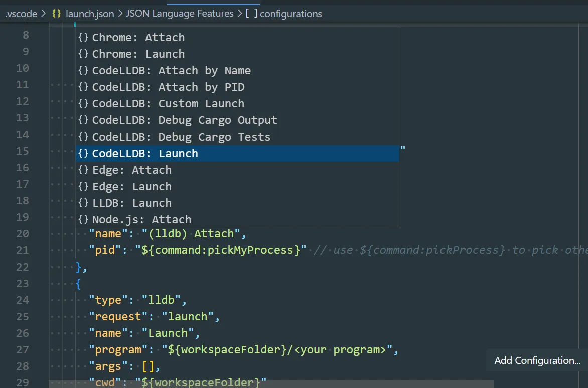The height and width of the screenshot is (388, 588).
Task: Click the {} icon beside "CodeLLDB: Debug Cargo Tests"
Action: tap(82, 137)
